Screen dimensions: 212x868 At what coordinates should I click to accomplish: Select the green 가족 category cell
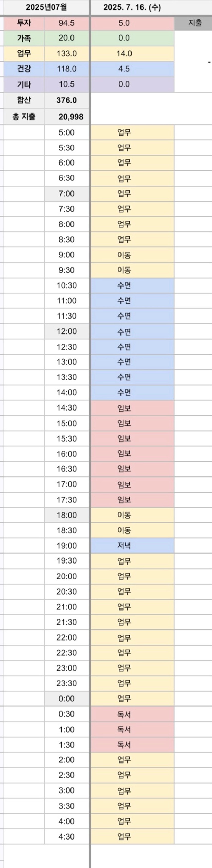click(24, 39)
